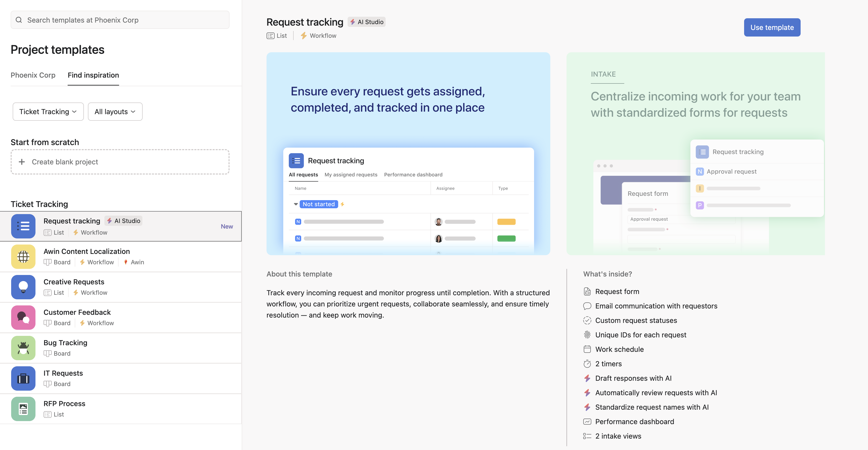Viewport: 868px width, 450px height.
Task: Click the Request tracking list icon
Action: click(x=23, y=226)
